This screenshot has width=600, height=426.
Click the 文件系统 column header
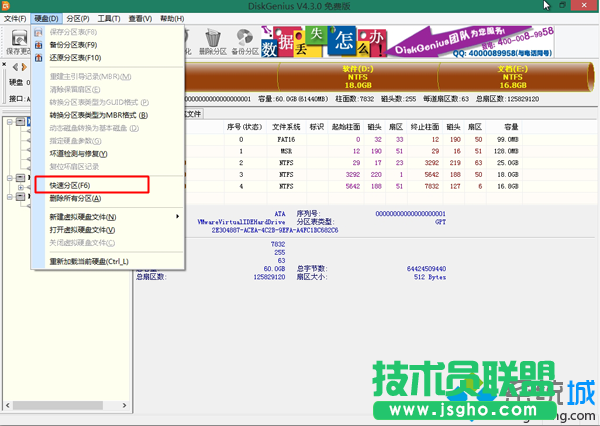pyautogui.click(x=286, y=127)
